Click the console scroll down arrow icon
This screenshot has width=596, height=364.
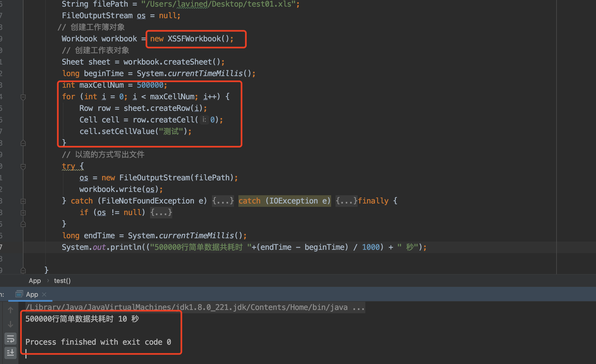(x=10, y=324)
